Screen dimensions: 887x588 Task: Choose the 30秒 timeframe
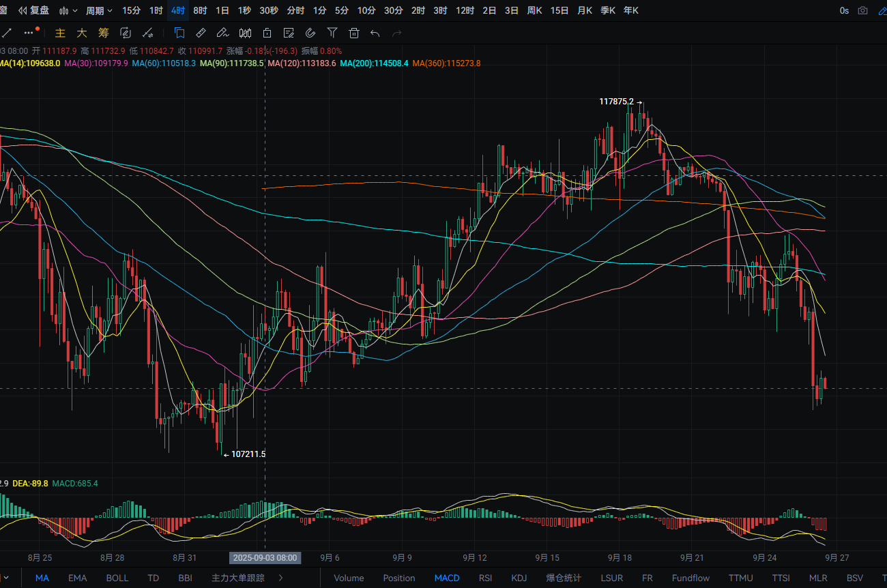(269, 10)
